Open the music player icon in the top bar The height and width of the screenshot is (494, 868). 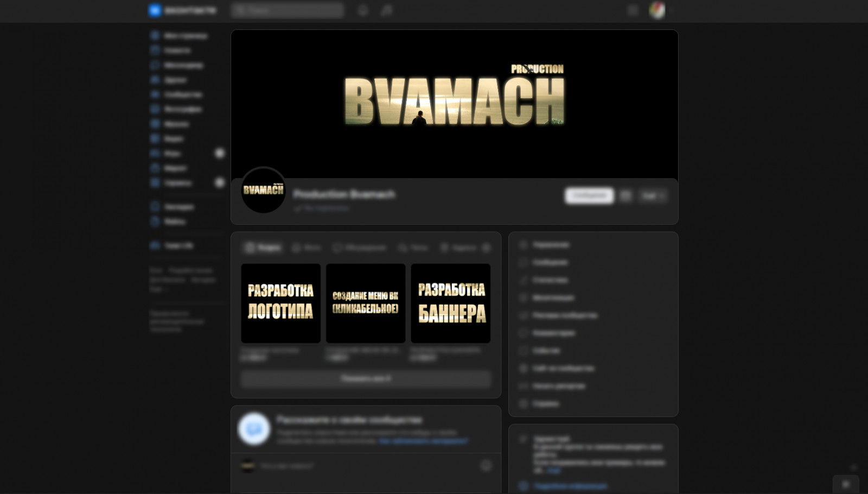tap(386, 10)
